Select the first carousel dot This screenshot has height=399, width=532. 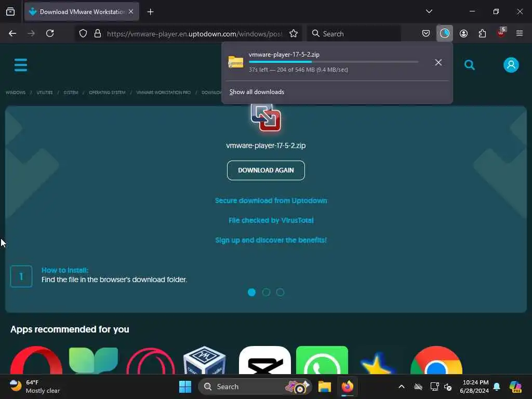click(x=252, y=292)
